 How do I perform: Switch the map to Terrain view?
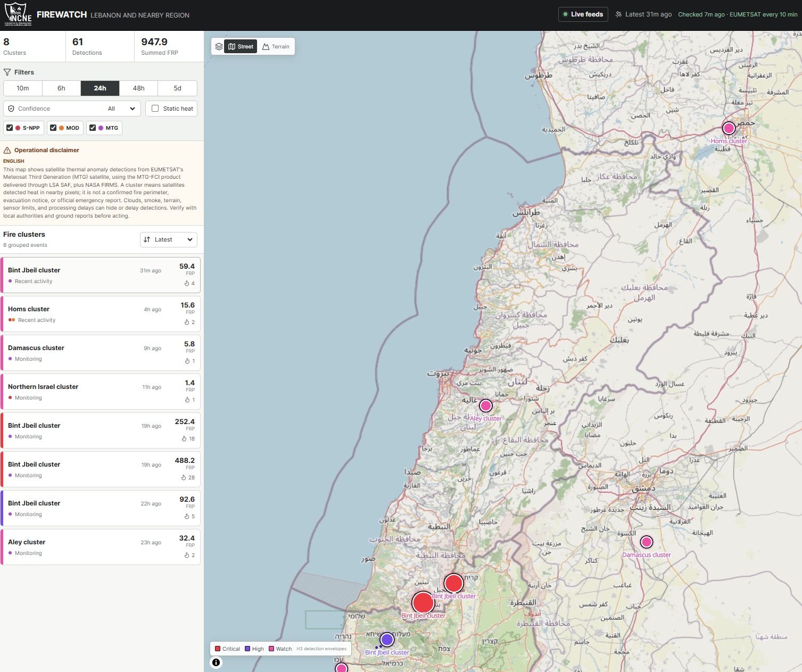click(x=276, y=47)
